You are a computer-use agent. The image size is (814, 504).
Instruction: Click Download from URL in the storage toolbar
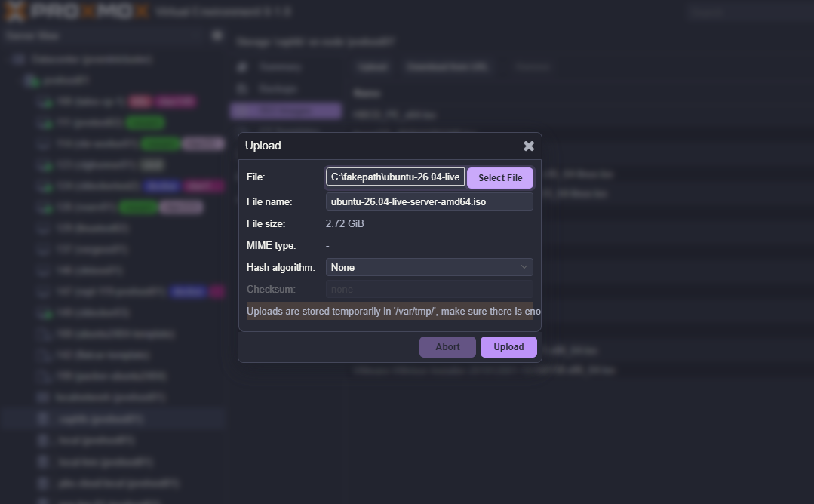tap(447, 67)
